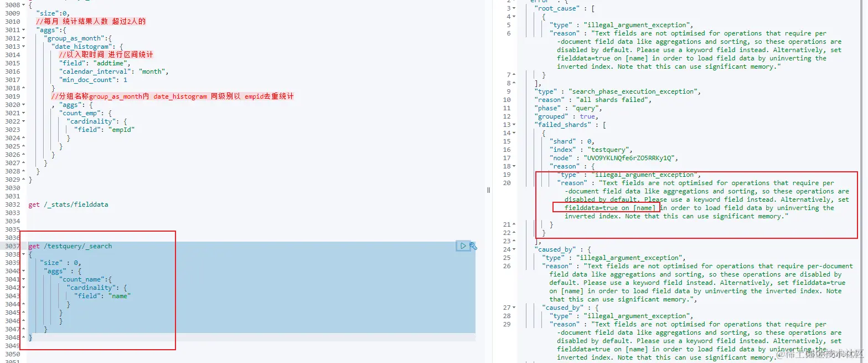Fold the count_name block at line 3041
Image resolution: width=868 pixels, height=363 pixels.
coord(23,279)
